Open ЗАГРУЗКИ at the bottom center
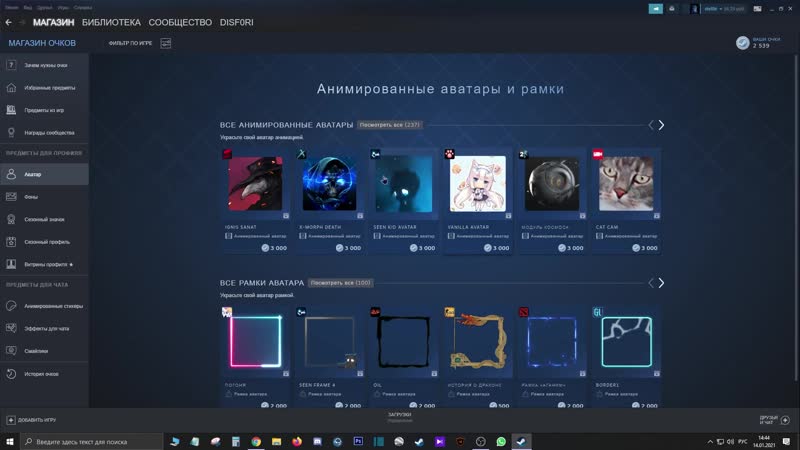This screenshot has width=800, height=450. pyautogui.click(x=399, y=417)
